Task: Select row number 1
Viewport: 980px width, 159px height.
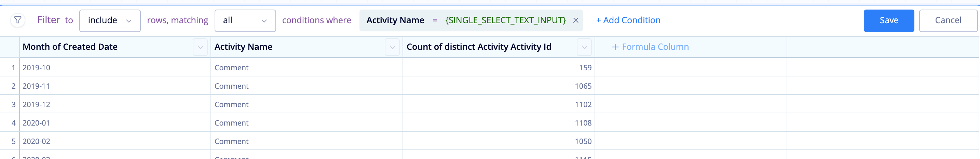Action: pos(13,68)
